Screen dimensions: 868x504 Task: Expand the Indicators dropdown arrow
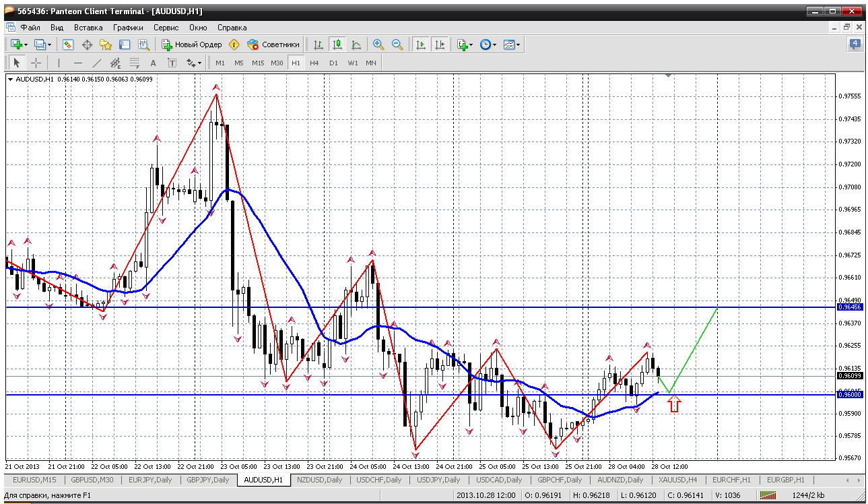tap(471, 44)
